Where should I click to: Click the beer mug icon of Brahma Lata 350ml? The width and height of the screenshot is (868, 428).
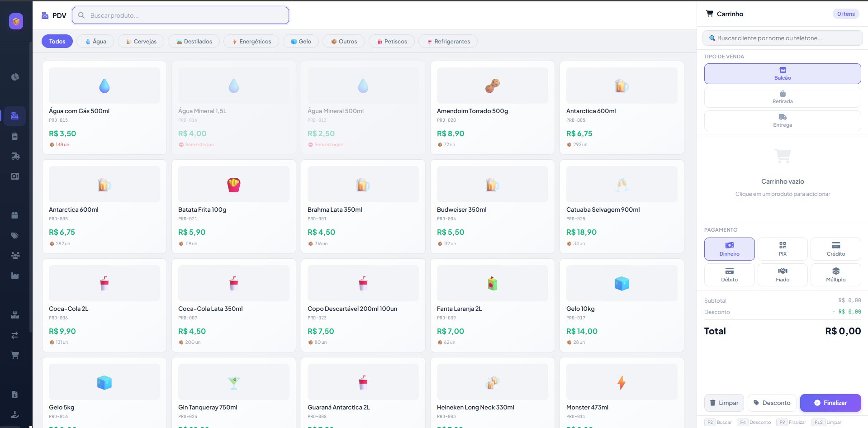[363, 185]
